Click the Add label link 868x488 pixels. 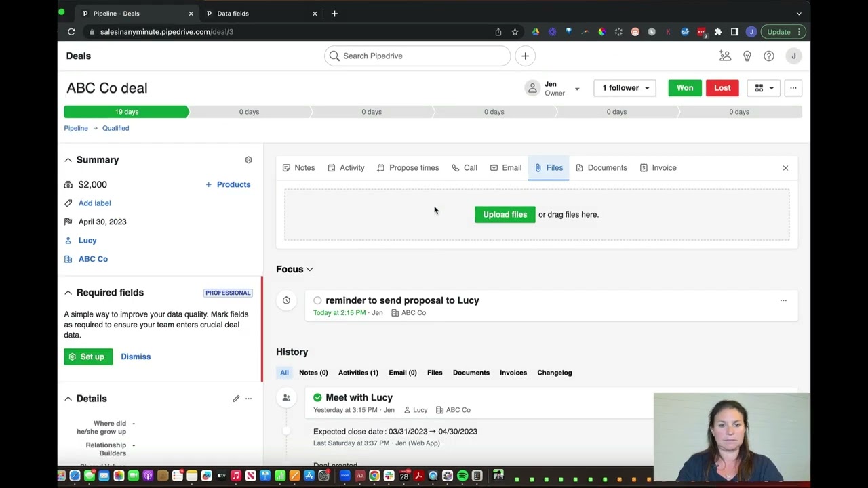[x=94, y=203]
